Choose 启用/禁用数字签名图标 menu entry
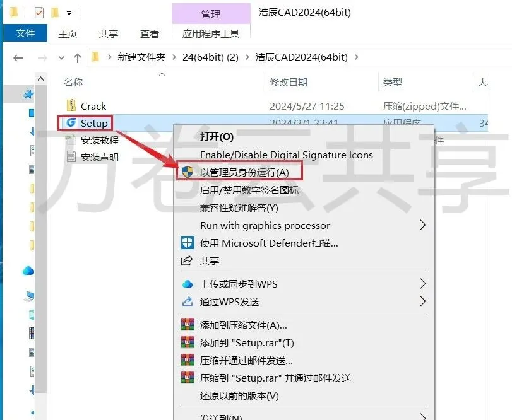The image size is (512, 420). tap(249, 190)
